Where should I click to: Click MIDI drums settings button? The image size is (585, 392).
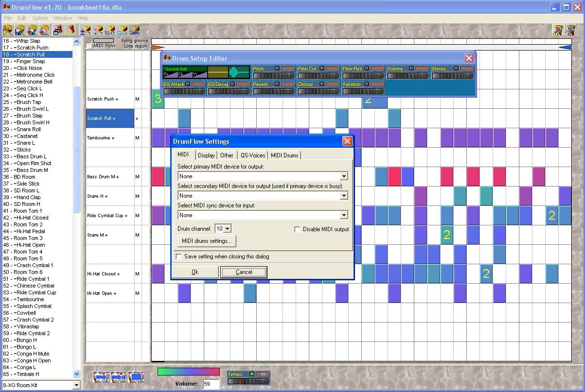tap(207, 240)
